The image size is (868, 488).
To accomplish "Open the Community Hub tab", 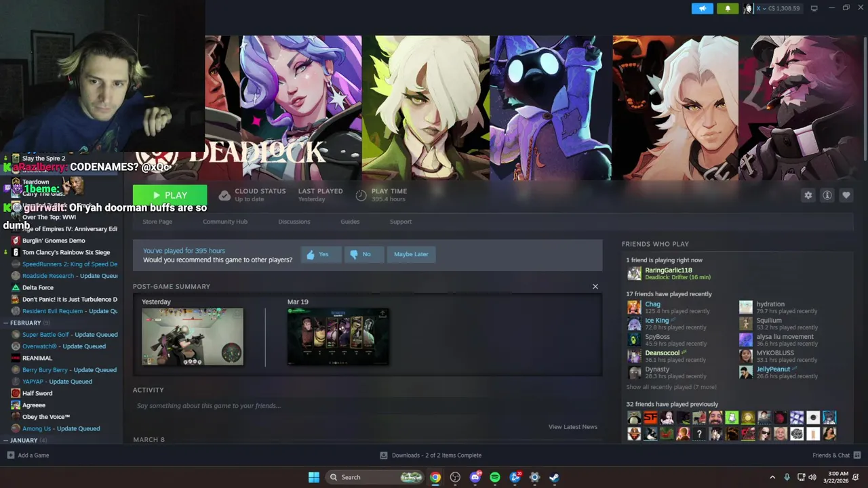I will 225,222.
